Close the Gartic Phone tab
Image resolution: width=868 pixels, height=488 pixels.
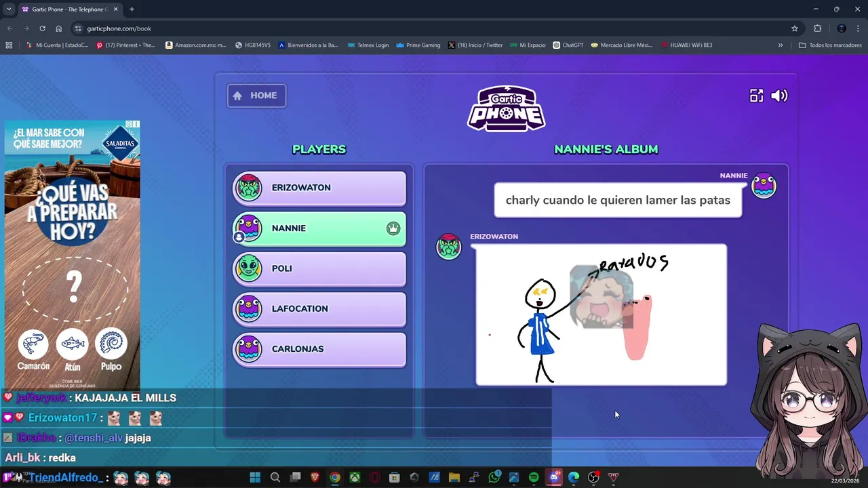(115, 9)
